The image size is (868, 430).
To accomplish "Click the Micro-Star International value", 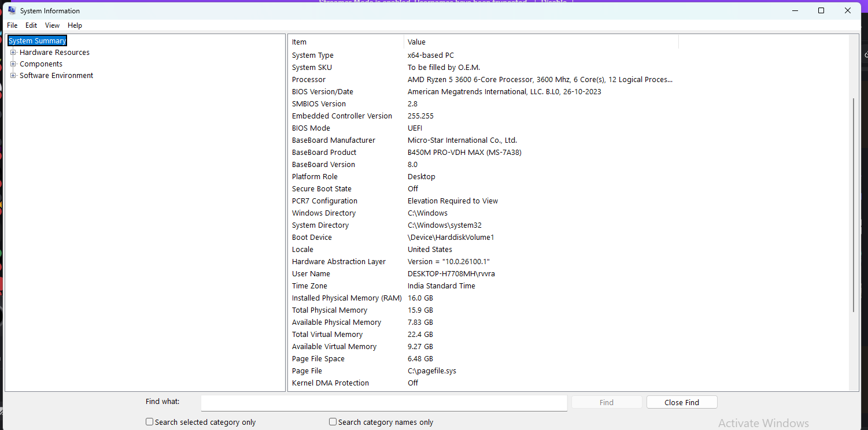I will click(462, 140).
